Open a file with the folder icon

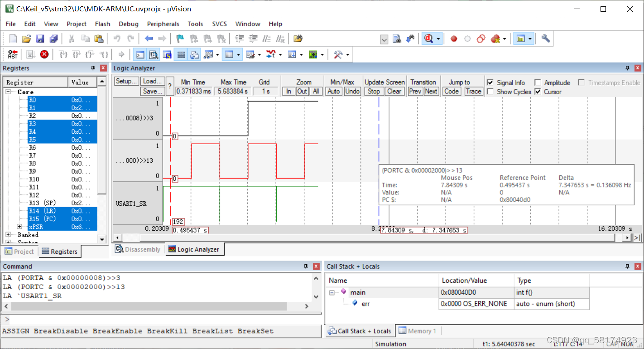(27, 39)
